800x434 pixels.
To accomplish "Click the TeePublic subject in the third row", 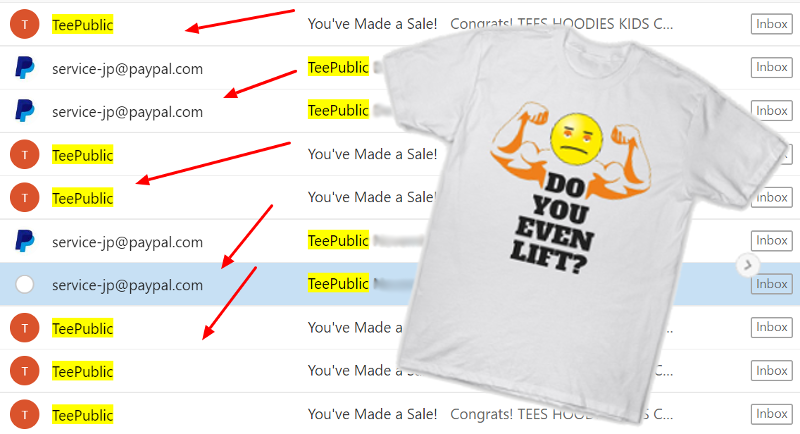I will (338, 111).
